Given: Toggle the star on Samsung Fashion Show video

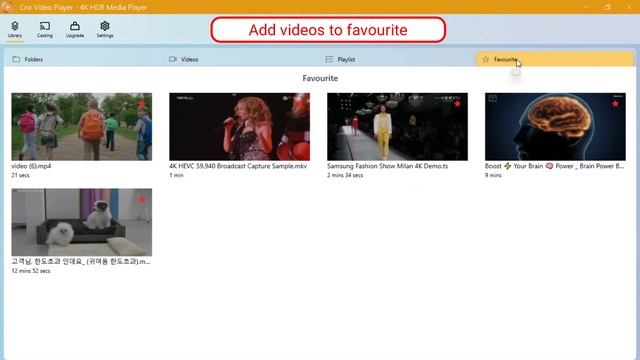Looking at the screenshot, I should (457, 104).
